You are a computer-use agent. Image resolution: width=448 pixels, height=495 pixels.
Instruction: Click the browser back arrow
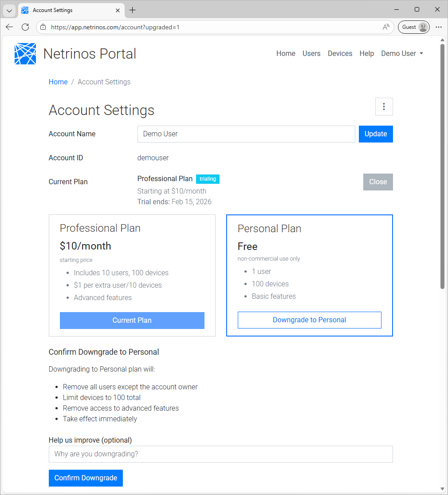[x=9, y=27]
